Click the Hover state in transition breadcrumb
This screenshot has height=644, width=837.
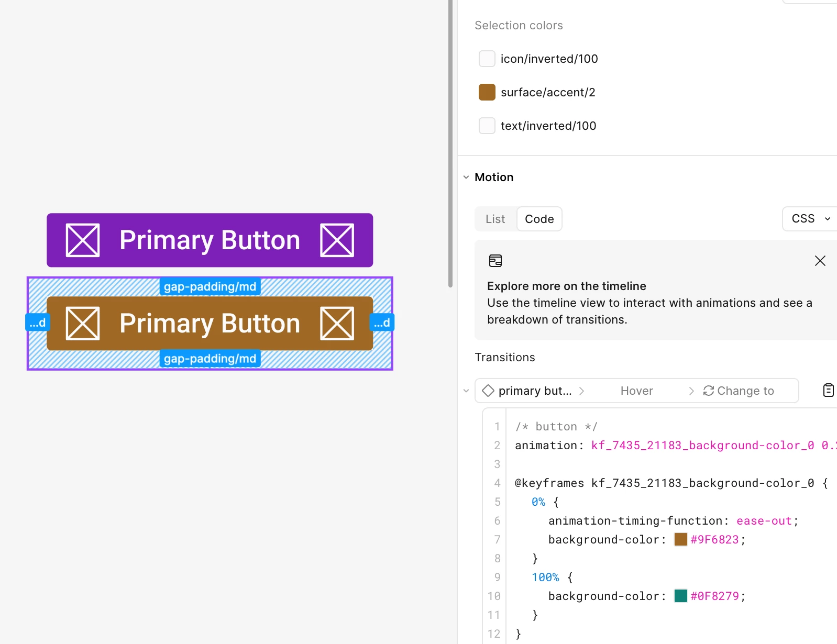[x=637, y=391]
